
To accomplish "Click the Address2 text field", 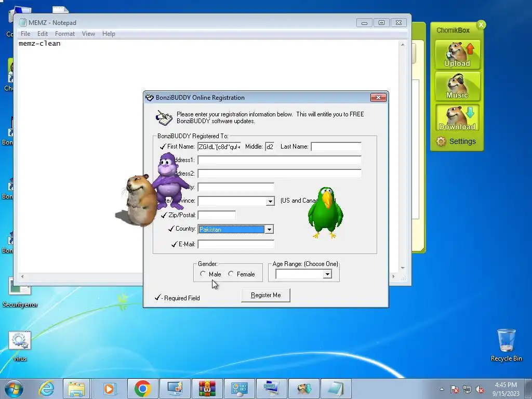I will [279, 174].
